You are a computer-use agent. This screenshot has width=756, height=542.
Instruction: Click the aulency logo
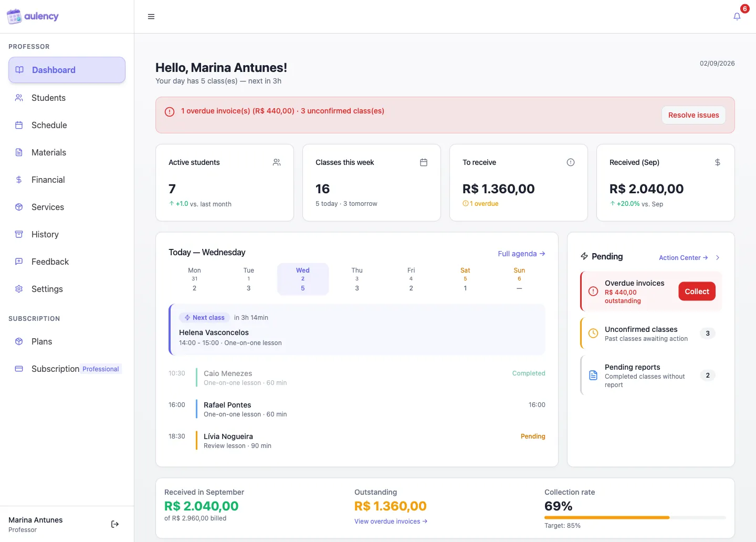(x=33, y=16)
